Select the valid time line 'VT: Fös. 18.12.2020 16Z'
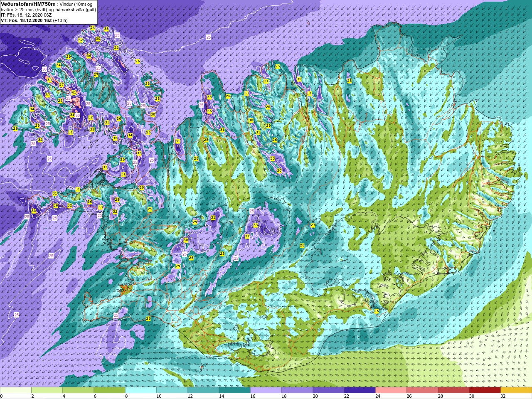 pos(26,20)
